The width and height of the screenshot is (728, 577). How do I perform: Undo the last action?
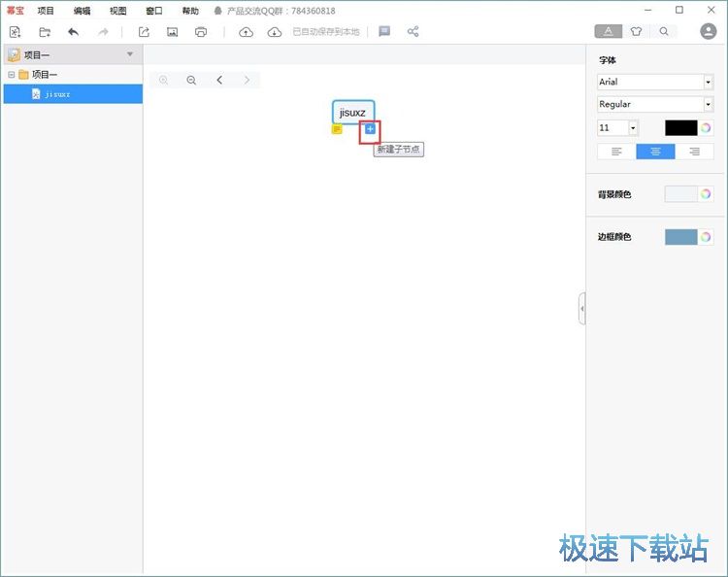pos(74,32)
